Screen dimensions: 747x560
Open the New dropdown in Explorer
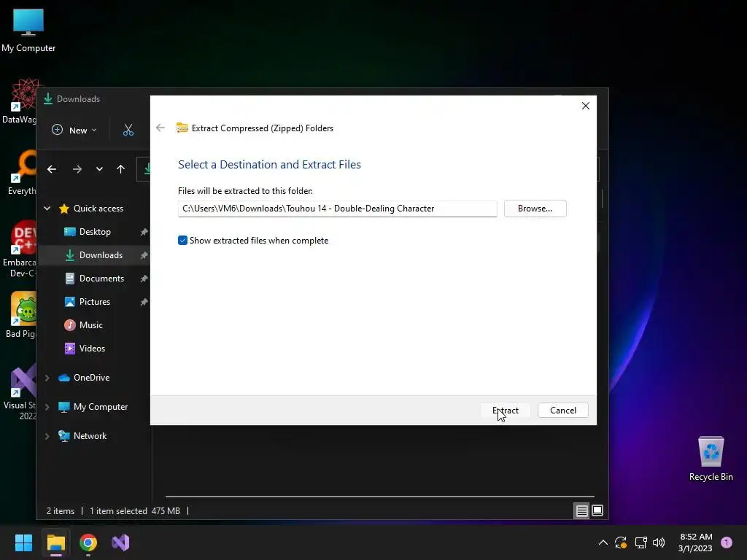[x=74, y=130]
